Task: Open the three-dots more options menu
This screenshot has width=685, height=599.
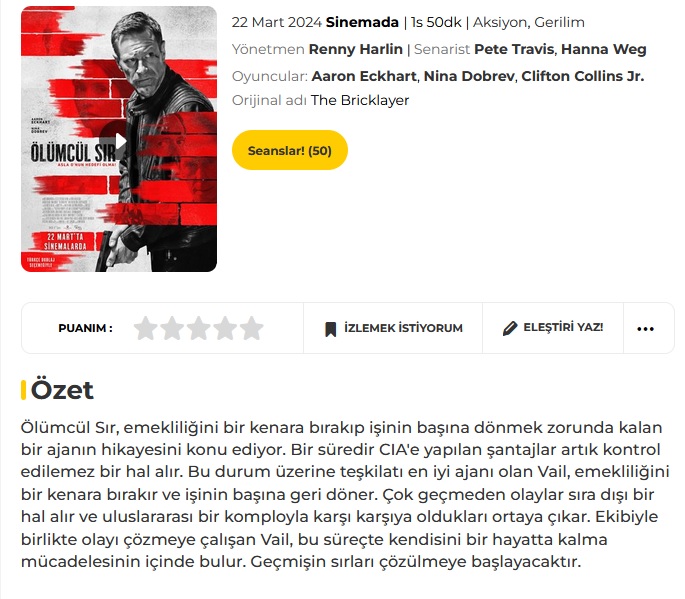Action: coord(645,329)
